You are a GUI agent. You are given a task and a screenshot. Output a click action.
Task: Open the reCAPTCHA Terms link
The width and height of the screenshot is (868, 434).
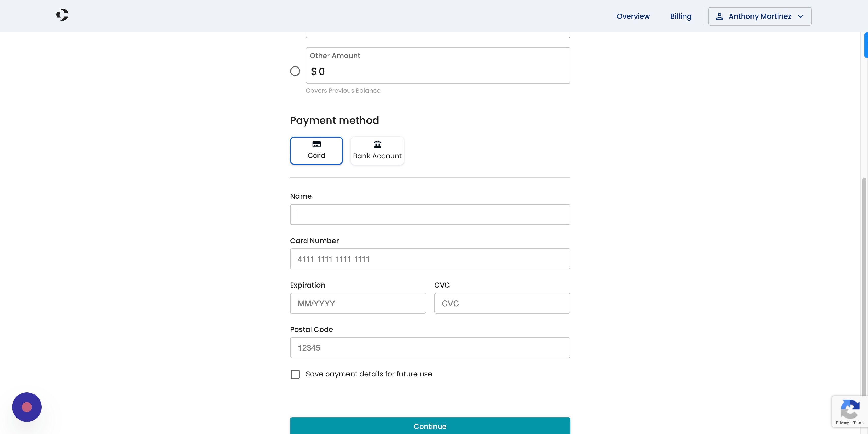859,423
